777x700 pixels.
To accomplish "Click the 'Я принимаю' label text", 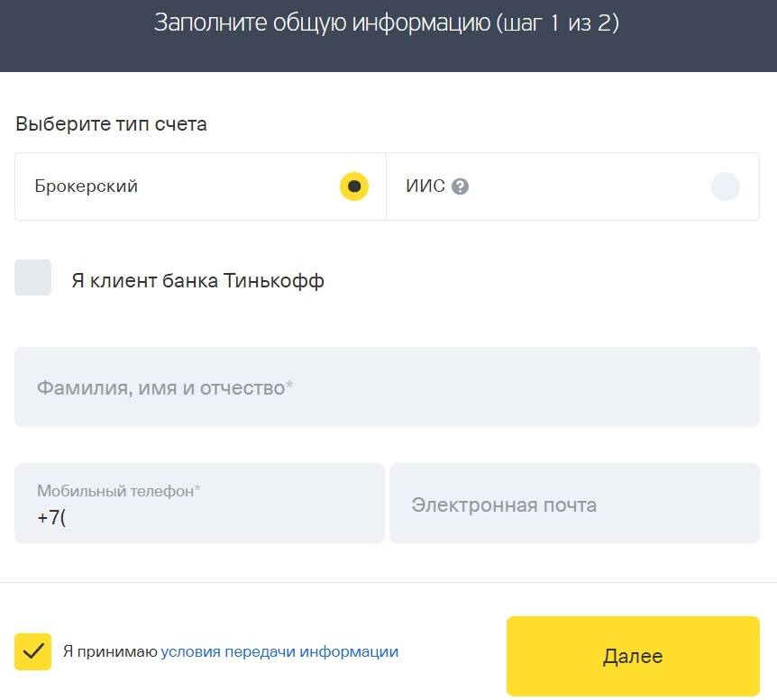I will point(110,652).
